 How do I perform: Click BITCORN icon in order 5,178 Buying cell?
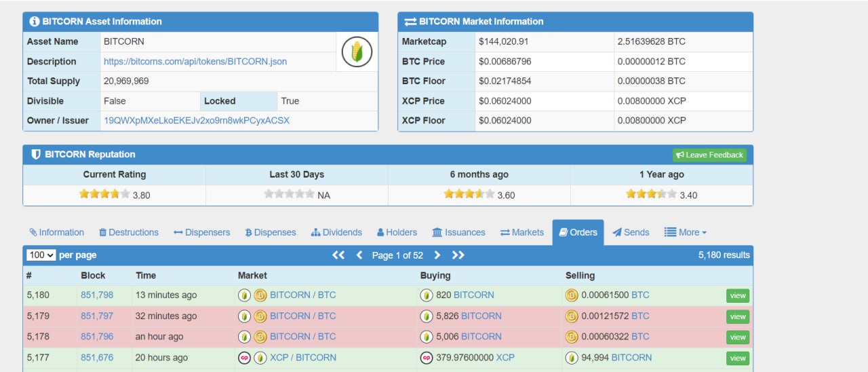[x=427, y=337]
